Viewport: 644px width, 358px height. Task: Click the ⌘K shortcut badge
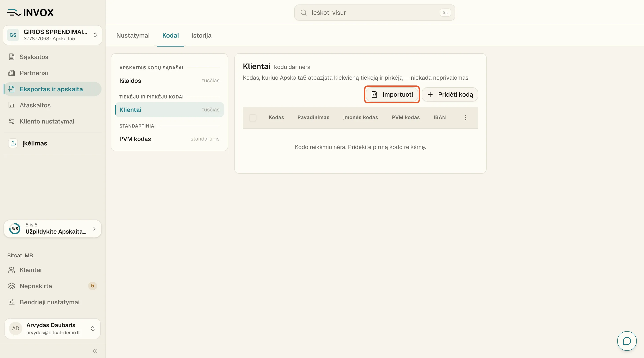click(445, 13)
